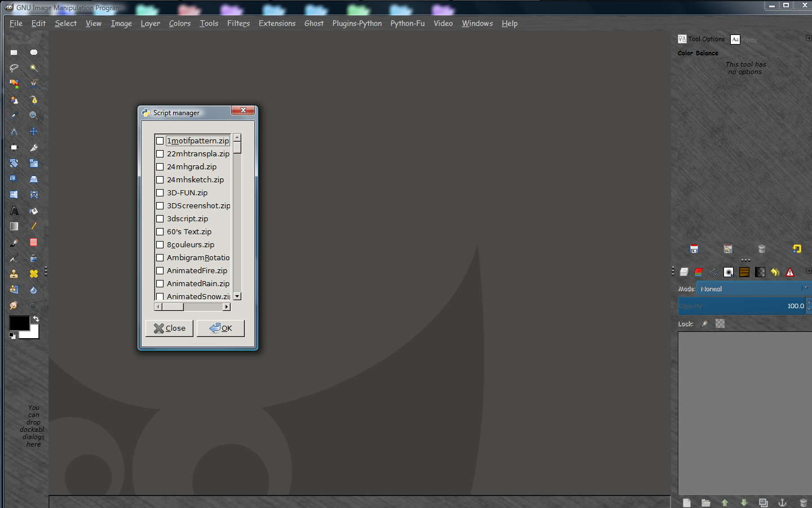
Task: Reset default foreground and background colors
Action: pos(12,335)
